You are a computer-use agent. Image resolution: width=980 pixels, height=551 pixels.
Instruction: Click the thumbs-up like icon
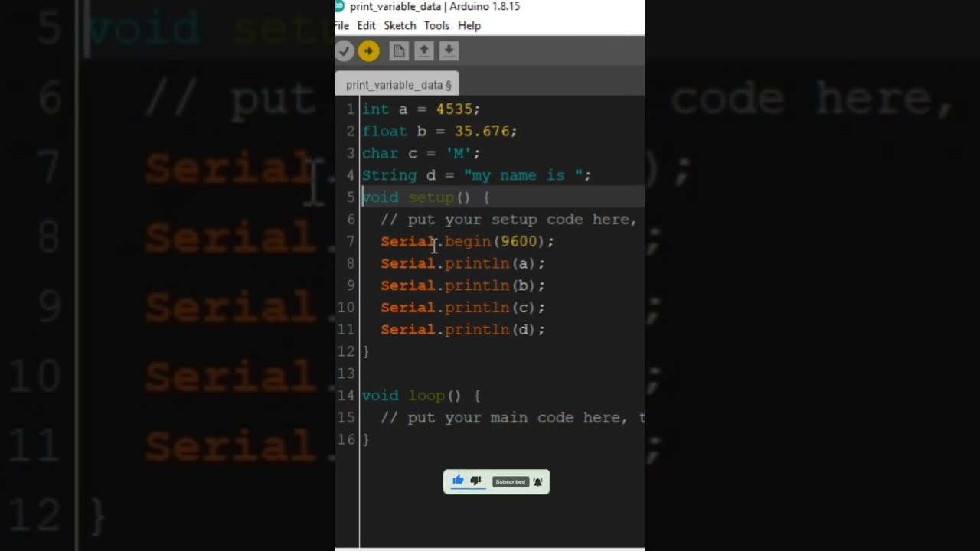click(x=458, y=481)
